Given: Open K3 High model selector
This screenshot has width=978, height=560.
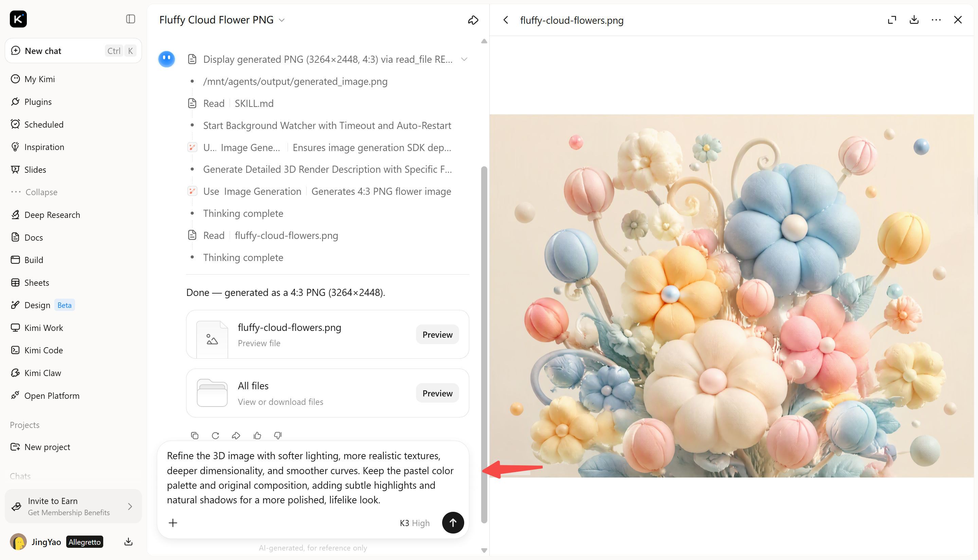Looking at the screenshot, I should (x=415, y=523).
